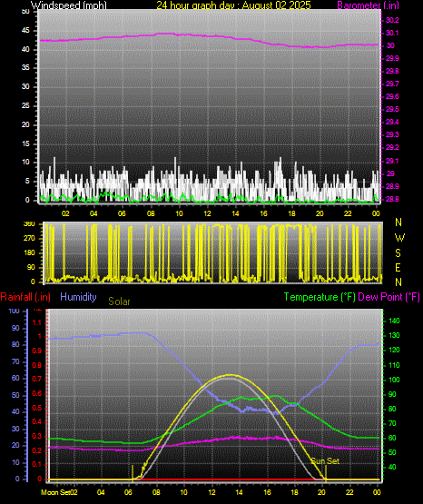Screen dimensions: 423x504
Task: Click the E wind direction label
Action: point(398,267)
